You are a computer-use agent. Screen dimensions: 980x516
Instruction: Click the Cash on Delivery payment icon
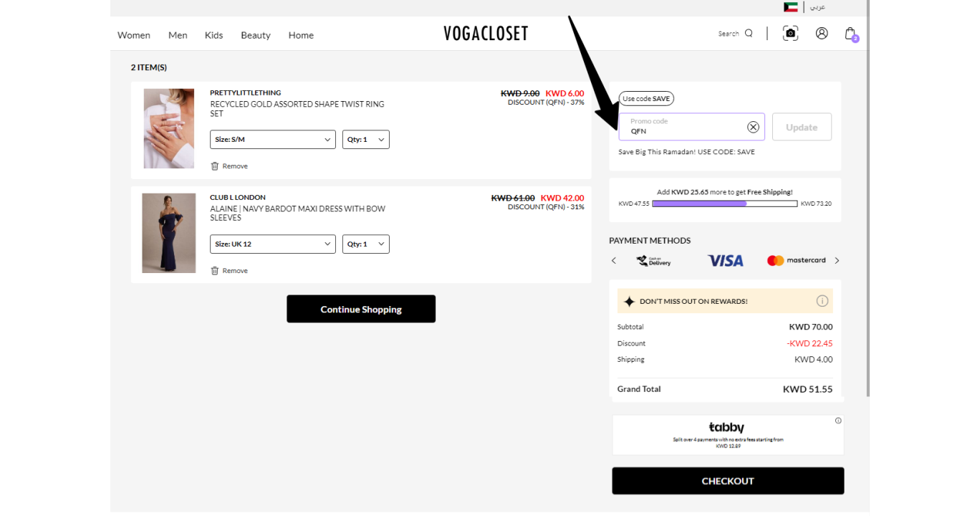[653, 261]
